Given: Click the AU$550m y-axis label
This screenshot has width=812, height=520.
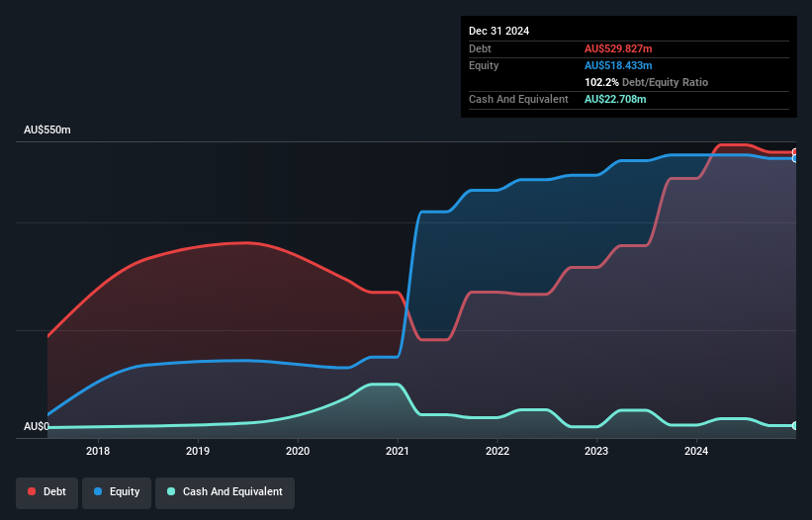Looking at the screenshot, I should (x=47, y=130).
